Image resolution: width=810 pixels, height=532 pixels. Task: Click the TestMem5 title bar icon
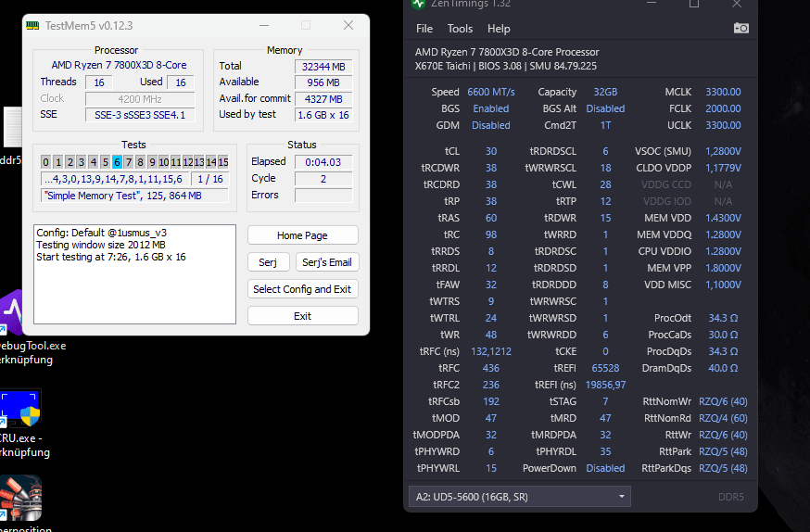point(32,25)
